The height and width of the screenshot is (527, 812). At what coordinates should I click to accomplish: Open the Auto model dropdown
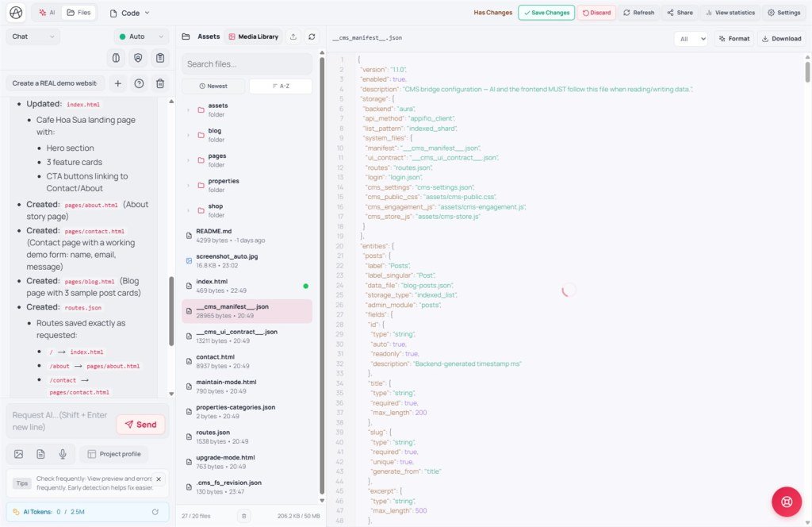pyautogui.click(x=141, y=37)
